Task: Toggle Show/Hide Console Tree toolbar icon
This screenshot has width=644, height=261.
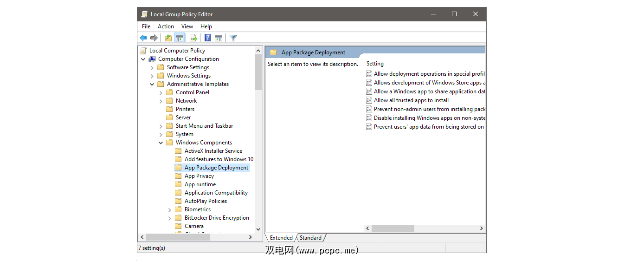Action: pos(179,38)
